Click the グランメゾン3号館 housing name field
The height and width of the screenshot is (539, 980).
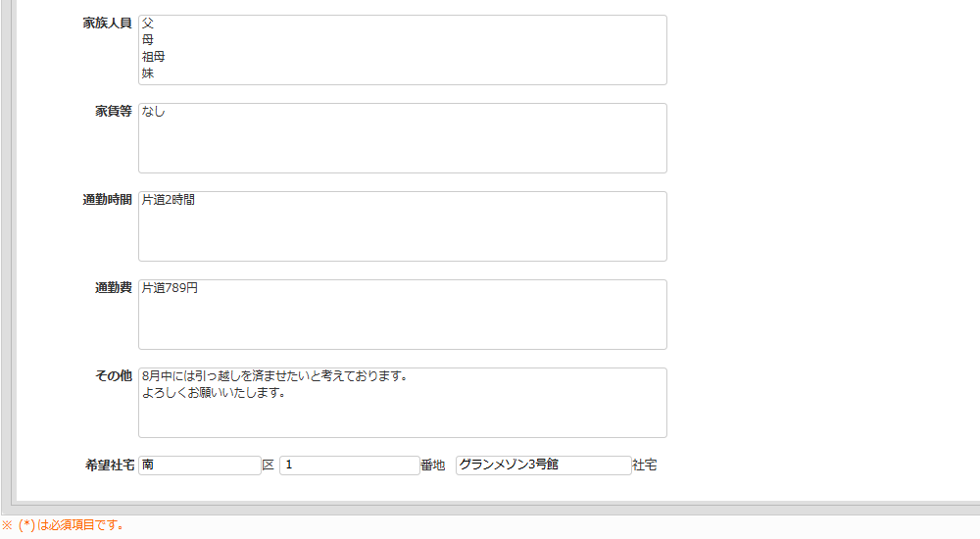543,465
